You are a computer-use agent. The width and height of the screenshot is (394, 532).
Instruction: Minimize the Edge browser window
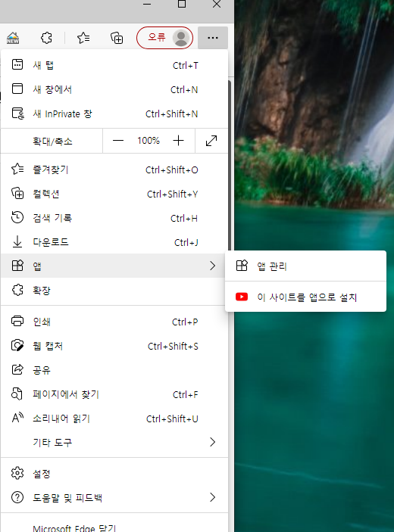(147, 4)
